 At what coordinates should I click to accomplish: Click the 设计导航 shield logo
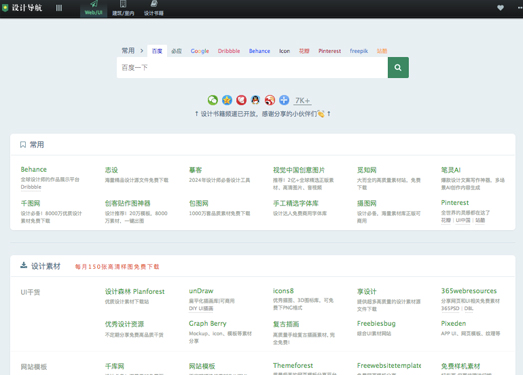pos(5,8)
